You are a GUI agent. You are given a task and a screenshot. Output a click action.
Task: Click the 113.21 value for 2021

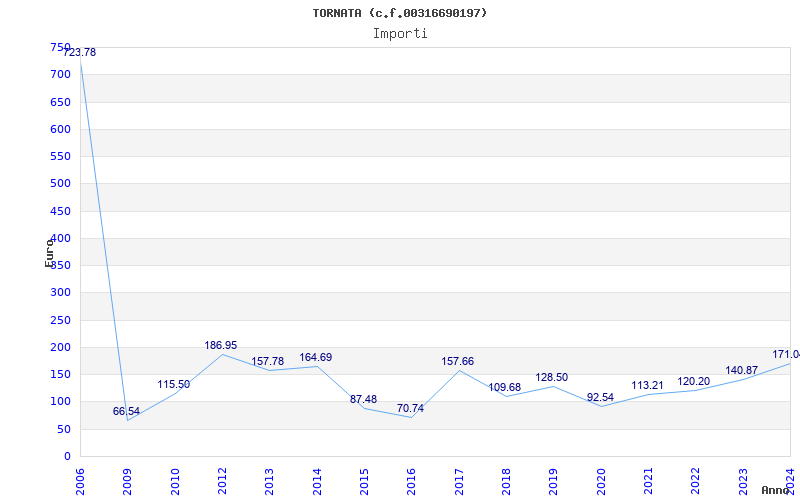[647, 386]
